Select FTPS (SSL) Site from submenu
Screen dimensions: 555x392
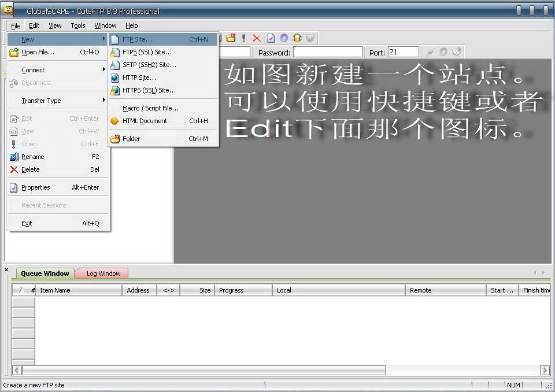click(147, 52)
